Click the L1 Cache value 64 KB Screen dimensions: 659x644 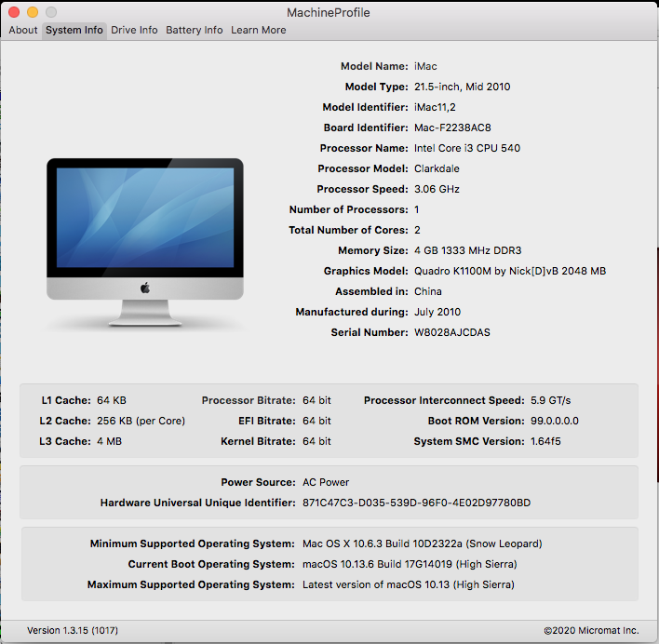[112, 400]
